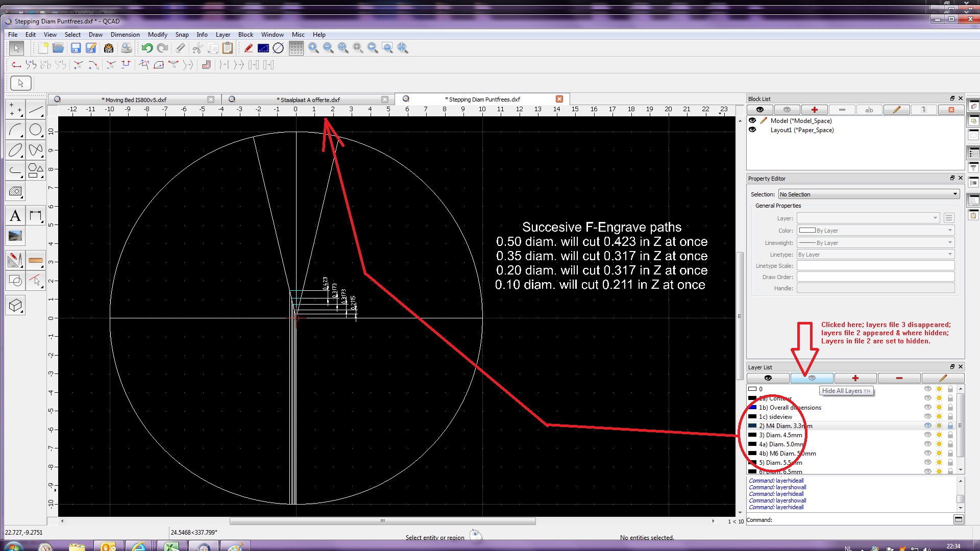Toggle visibility eye of layer 3) Diam. 4.5mm

[x=927, y=435]
